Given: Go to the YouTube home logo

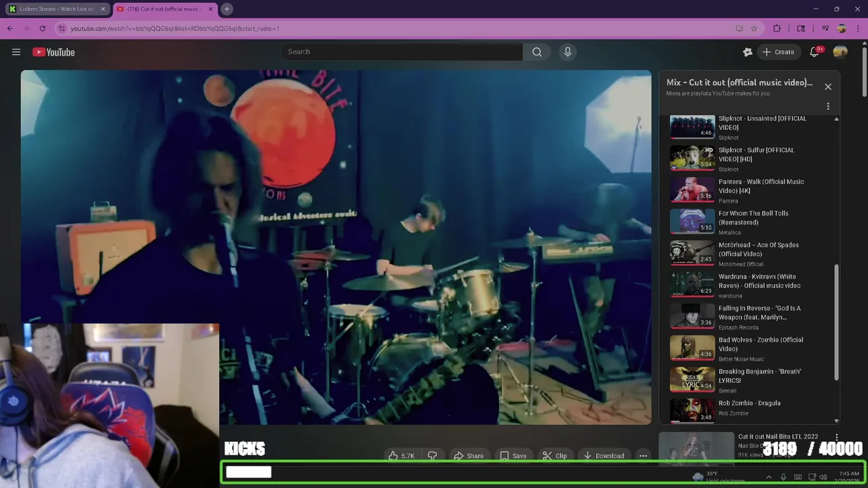Looking at the screenshot, I should click(54, 52).
